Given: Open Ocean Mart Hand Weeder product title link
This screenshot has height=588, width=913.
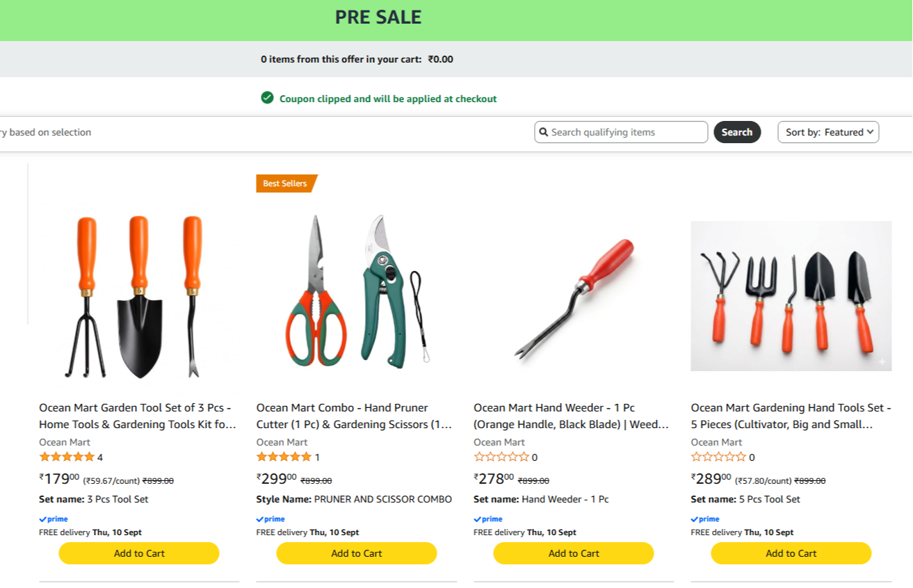Looking at the screenshot, I should click(x=571, y=416).
